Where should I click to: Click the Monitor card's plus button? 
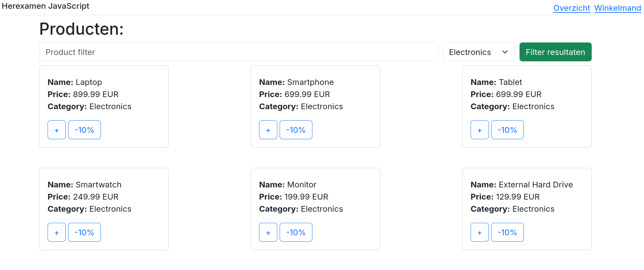(x=268, y=232)
